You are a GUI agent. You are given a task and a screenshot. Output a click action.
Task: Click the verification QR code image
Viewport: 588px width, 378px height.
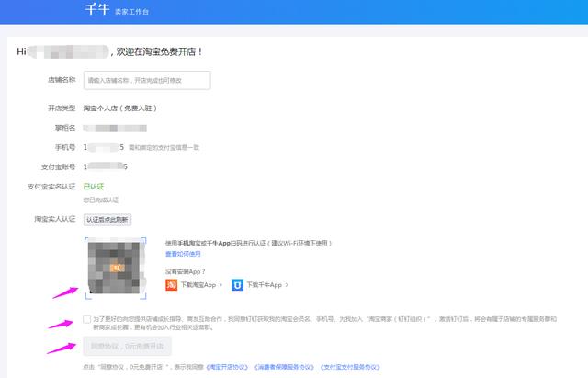[116, 268]
